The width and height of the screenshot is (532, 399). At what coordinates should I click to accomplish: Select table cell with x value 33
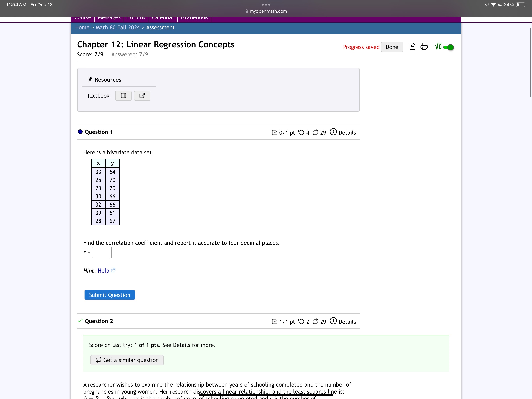[98, 172]
